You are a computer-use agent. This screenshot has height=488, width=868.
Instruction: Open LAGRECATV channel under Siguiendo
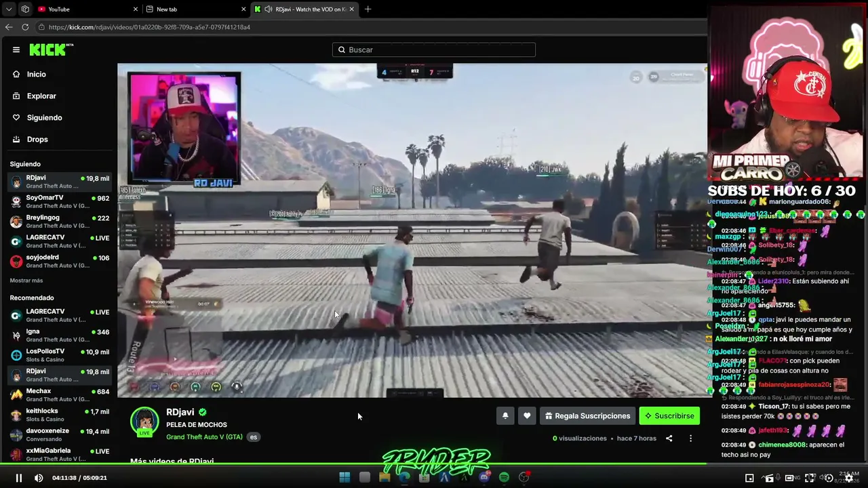(59, 241)
